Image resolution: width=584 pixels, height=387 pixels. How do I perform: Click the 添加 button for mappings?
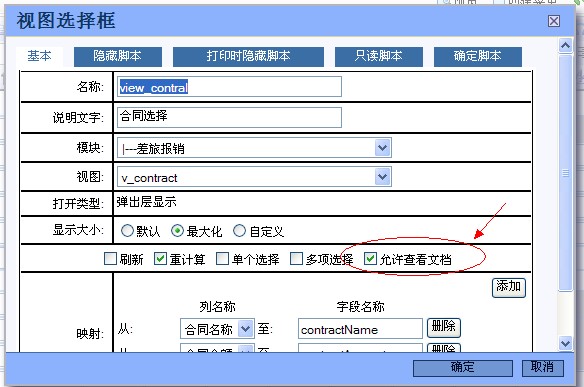coord(509,288)
